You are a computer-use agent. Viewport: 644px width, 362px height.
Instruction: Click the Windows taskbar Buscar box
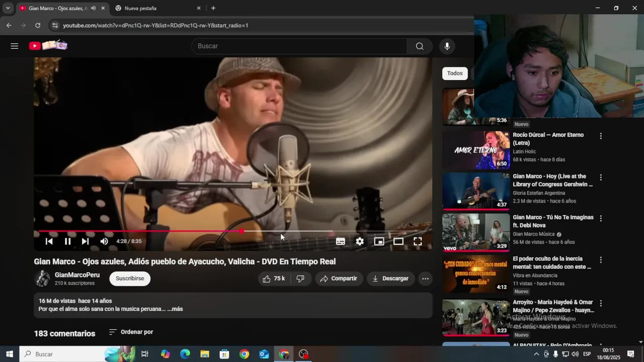[x=77, y=354]
